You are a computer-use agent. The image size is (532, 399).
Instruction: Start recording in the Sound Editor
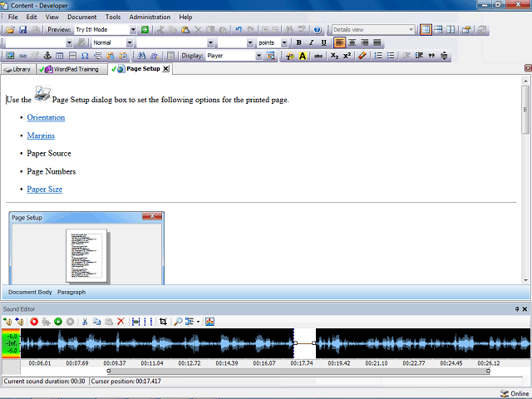[34, 322]
